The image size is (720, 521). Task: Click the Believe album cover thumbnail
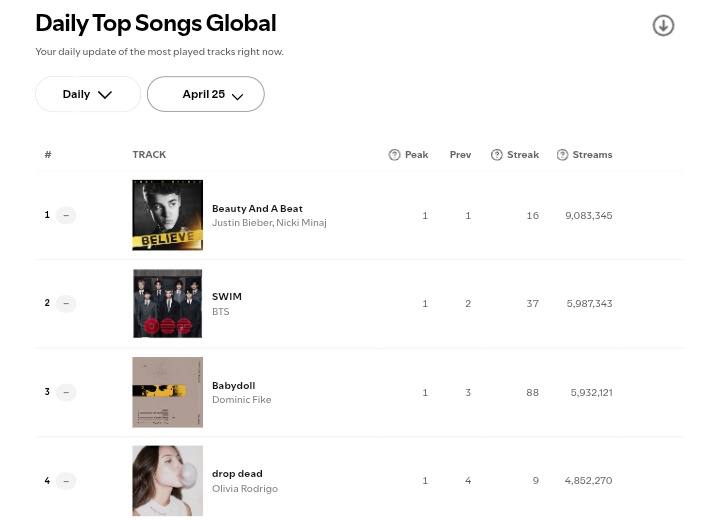pyautogui.click(x=167, y=215)
